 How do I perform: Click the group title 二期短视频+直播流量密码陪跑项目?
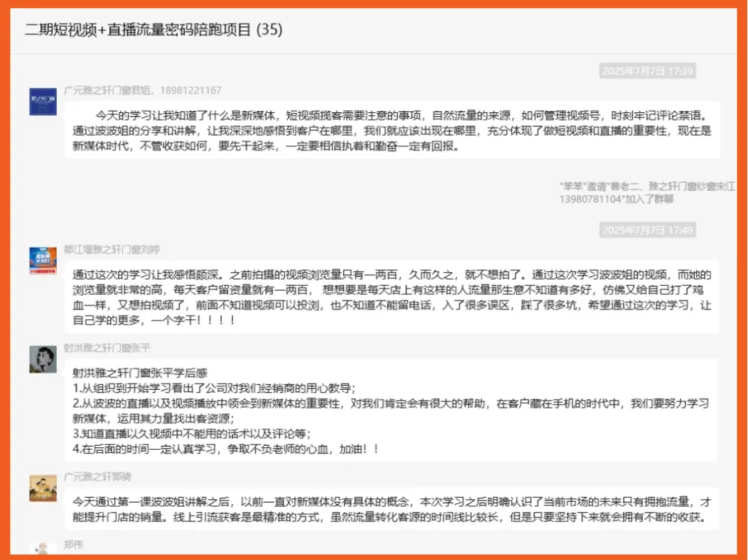(x=138, y=30)
